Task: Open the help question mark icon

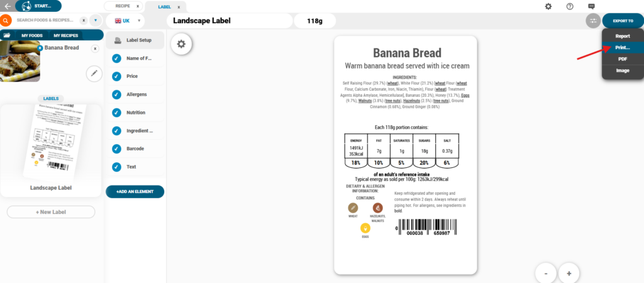Action: (x=570, y=6)
